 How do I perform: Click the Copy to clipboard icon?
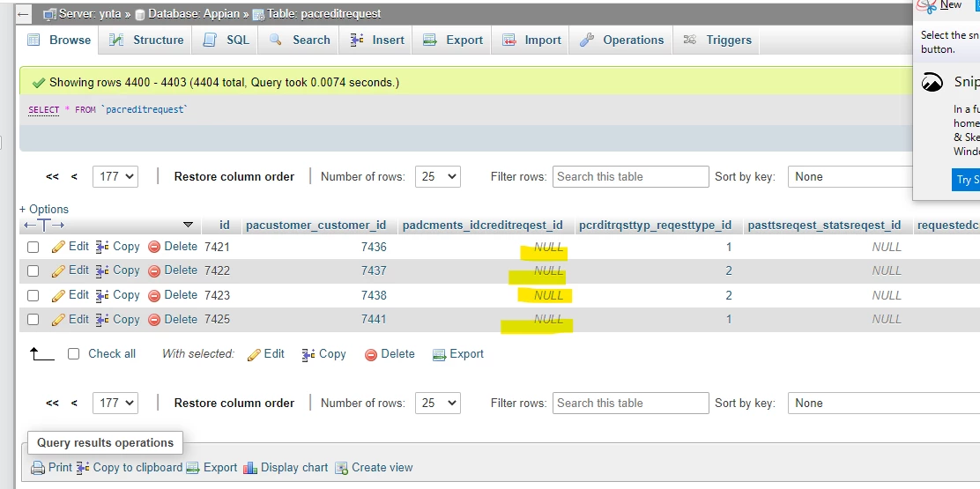coord(83,468)
